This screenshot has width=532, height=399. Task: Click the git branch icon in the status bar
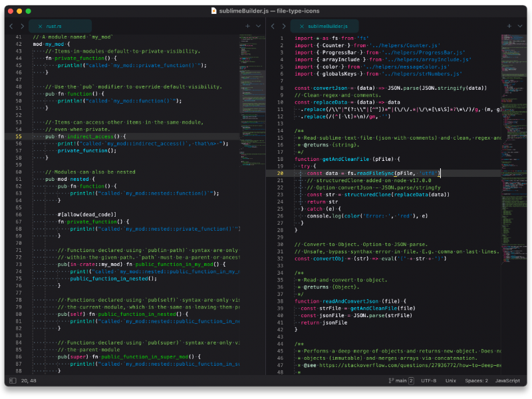[391, 381]
